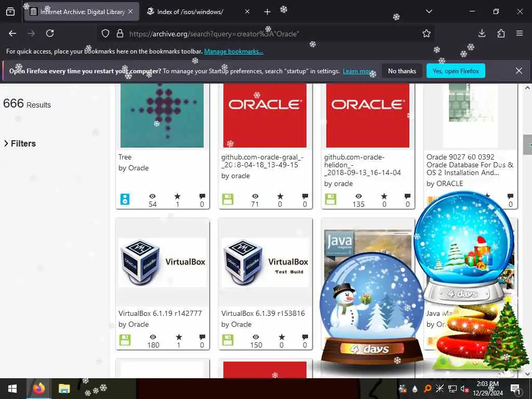Image resolution: width=532 pixels, height=399 pixels.
Task: Click the gifts snow globe widget
Action: click(464, 248)
